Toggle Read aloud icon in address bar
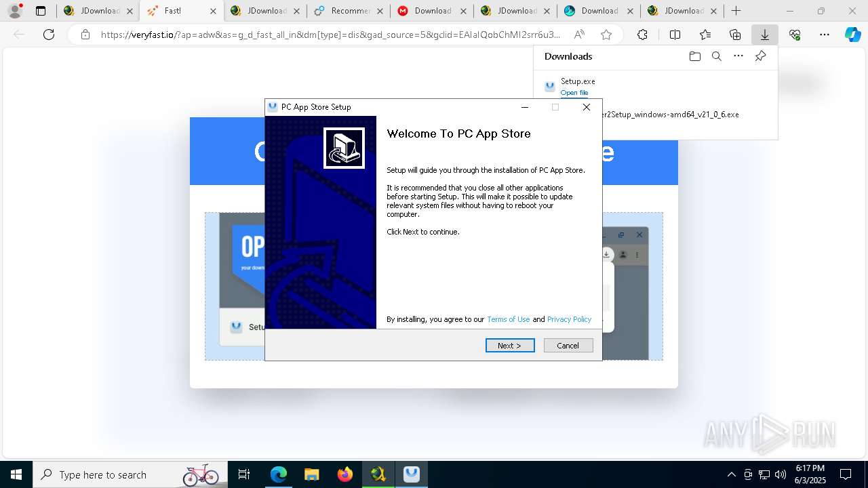868x488 pixels. pos(579,35)
